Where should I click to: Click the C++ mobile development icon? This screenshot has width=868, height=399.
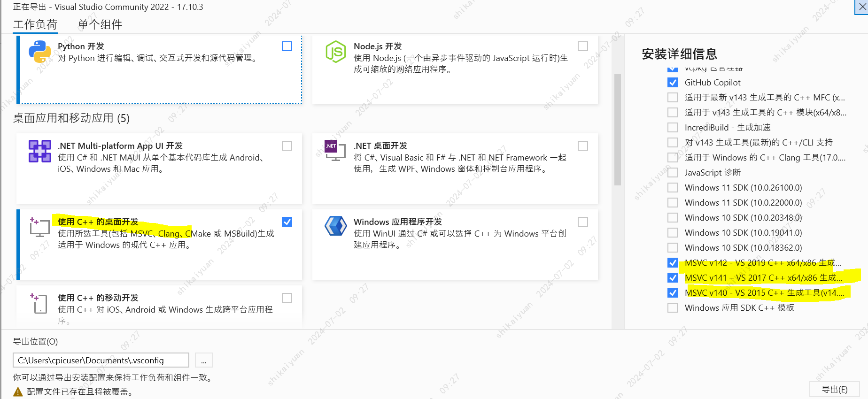pyautogui.click(x=39, y=303)
